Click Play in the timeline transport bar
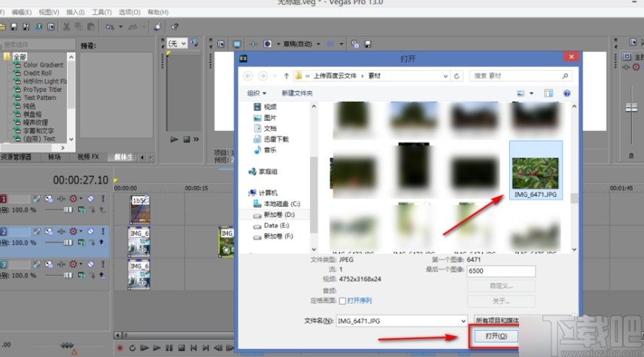 157,348
